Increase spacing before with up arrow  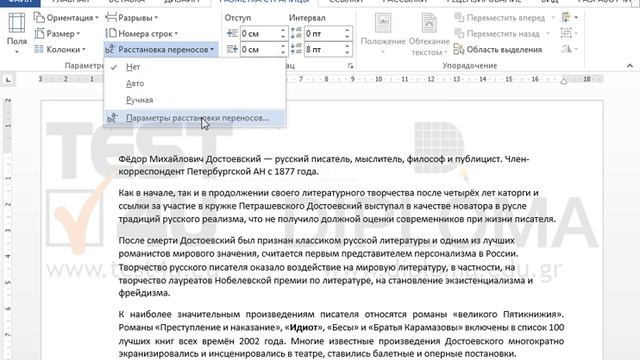pyautogui.click(x=347, y=30)
